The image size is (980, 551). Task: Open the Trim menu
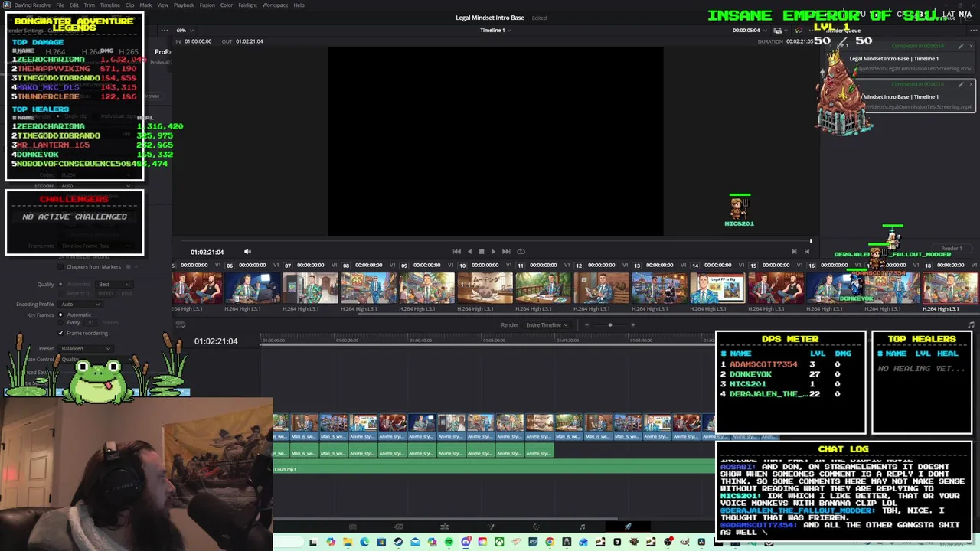pos(90,5)
